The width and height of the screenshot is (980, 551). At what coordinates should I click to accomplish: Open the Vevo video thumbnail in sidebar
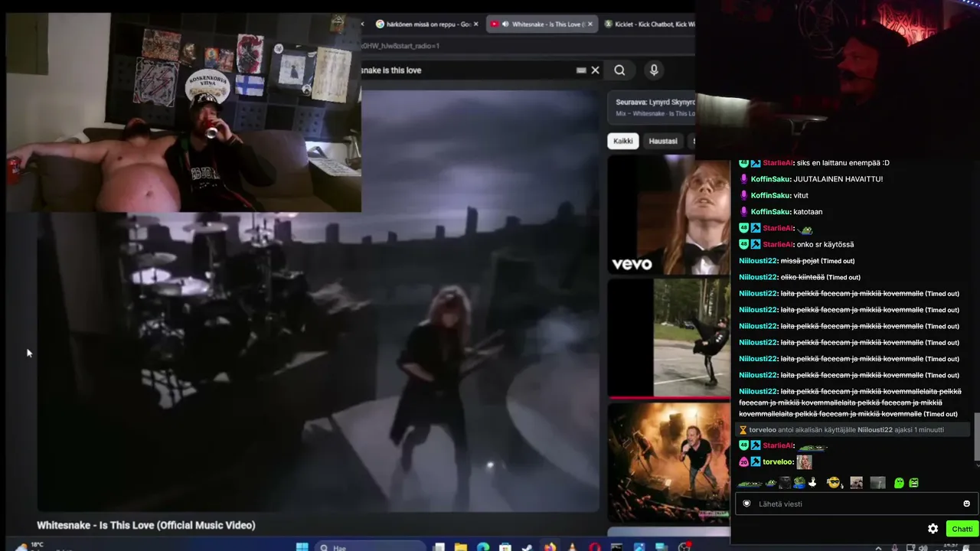668,214
